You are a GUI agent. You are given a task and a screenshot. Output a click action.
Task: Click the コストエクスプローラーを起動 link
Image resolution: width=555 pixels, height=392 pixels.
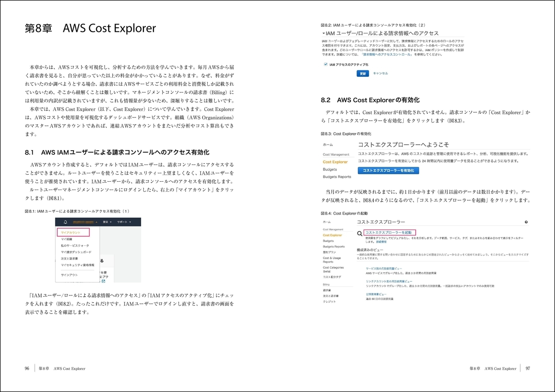[x=388, y=232]
